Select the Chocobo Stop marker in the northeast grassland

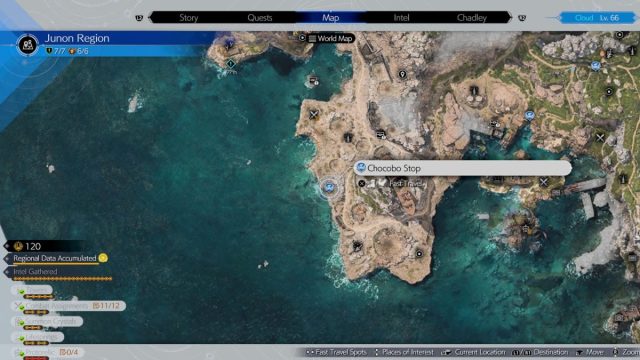tap(596, 65)
